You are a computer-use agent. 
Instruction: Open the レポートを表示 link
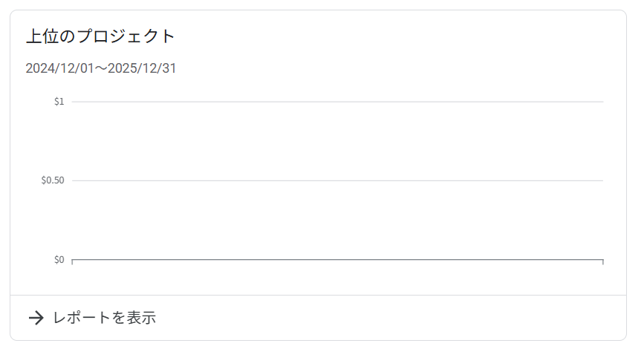pyautogui.click(x=104, y=318)
